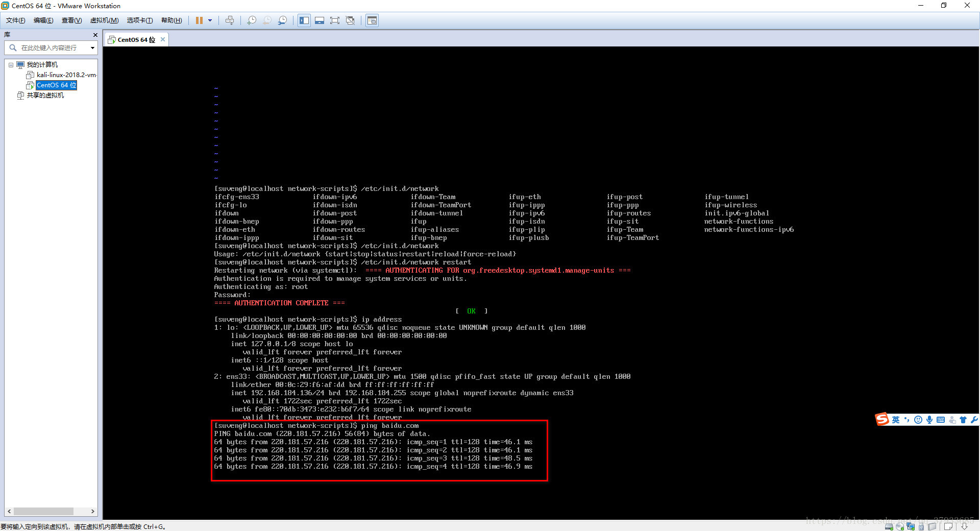980x531 pixels.
Task: Click the Sogou account login icon
Action: (952, 420)
